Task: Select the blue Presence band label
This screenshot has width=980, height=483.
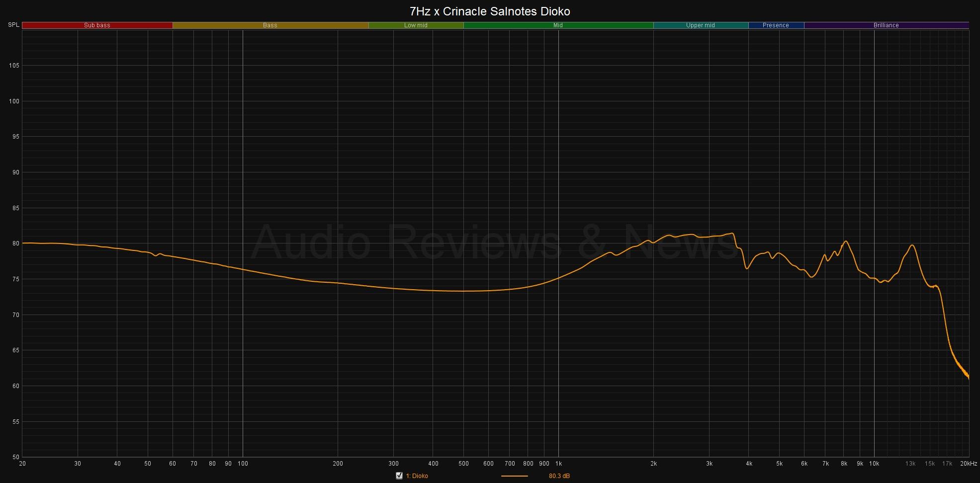Action: pyautogui.click(x=776, y=25)
